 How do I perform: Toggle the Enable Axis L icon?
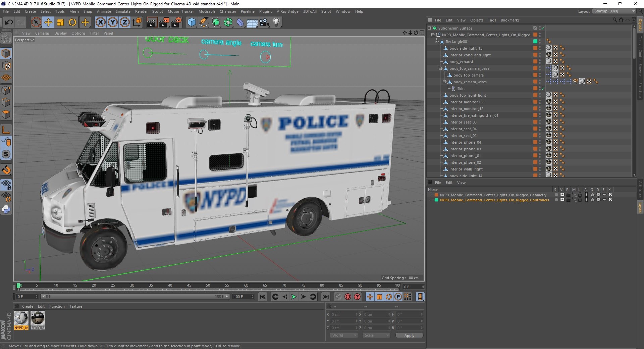point(6,130)
